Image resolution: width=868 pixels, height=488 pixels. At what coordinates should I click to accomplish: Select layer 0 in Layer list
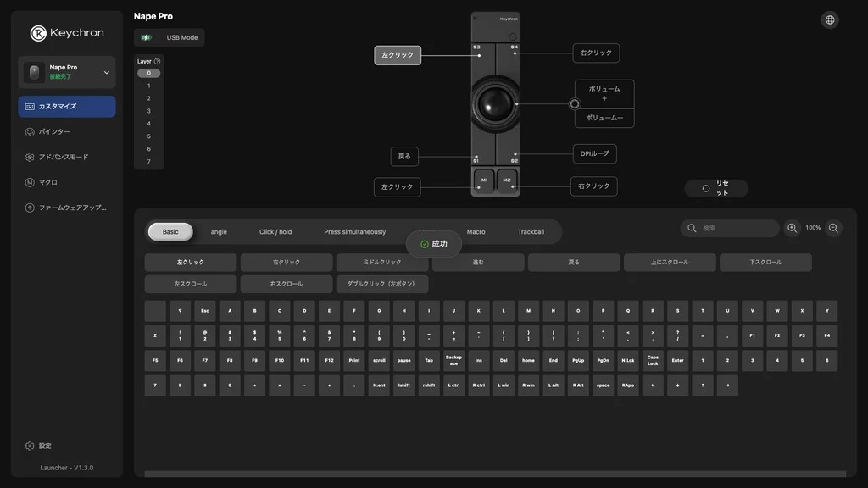tap(148, 73)
